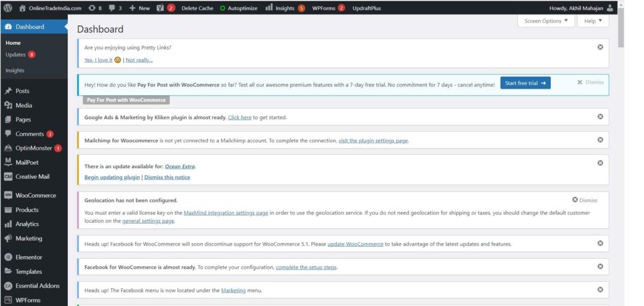Screen dimensions: 644x306
Task: Click the Not really... link
Action: [x=139, y=60]
